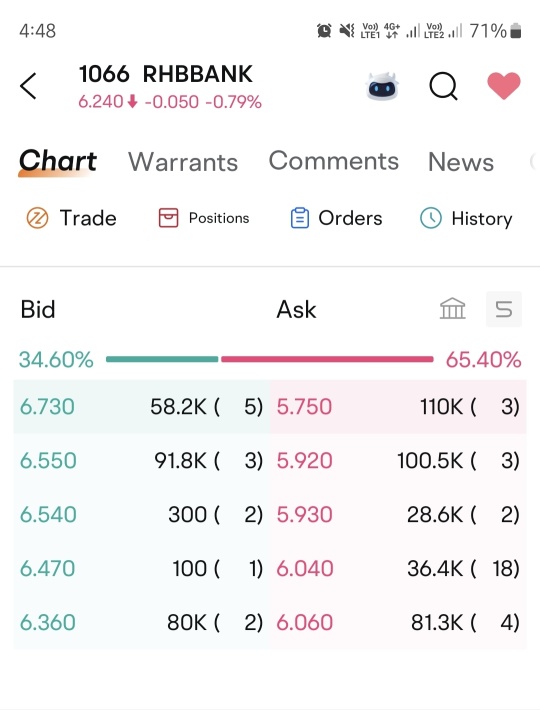
Task: Open History clock icon
Action: coord(431,218)
